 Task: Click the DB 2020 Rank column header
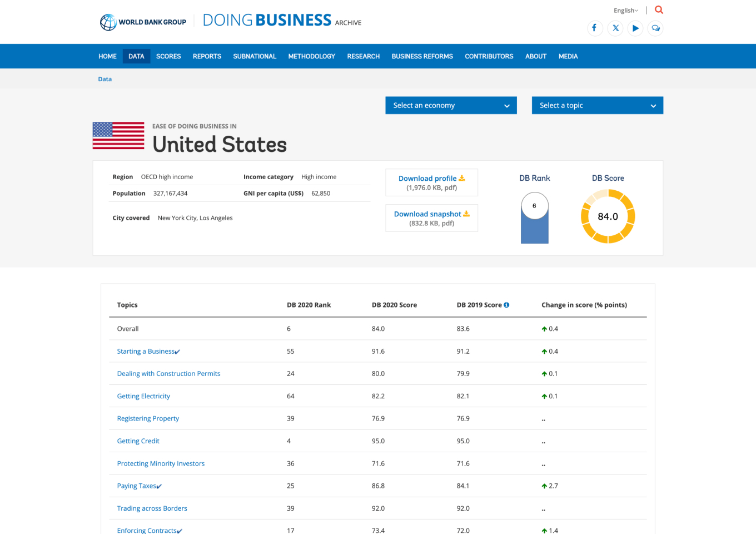click(x=309, y=305)
